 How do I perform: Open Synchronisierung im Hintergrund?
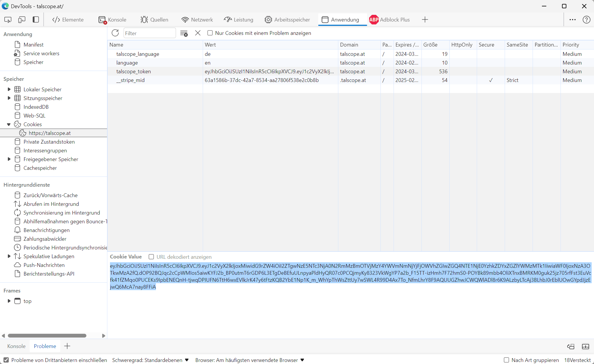coord(62,213)
